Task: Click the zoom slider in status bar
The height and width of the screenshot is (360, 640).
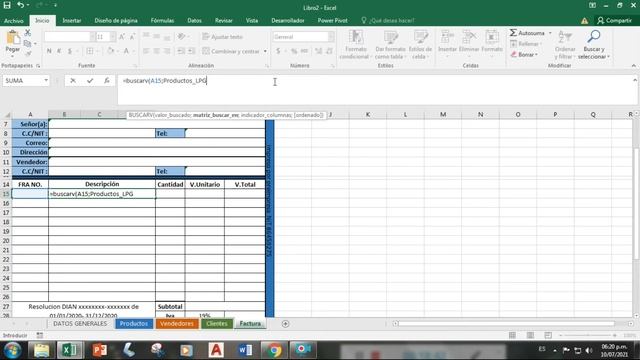Action: click(x=588, y=335)
